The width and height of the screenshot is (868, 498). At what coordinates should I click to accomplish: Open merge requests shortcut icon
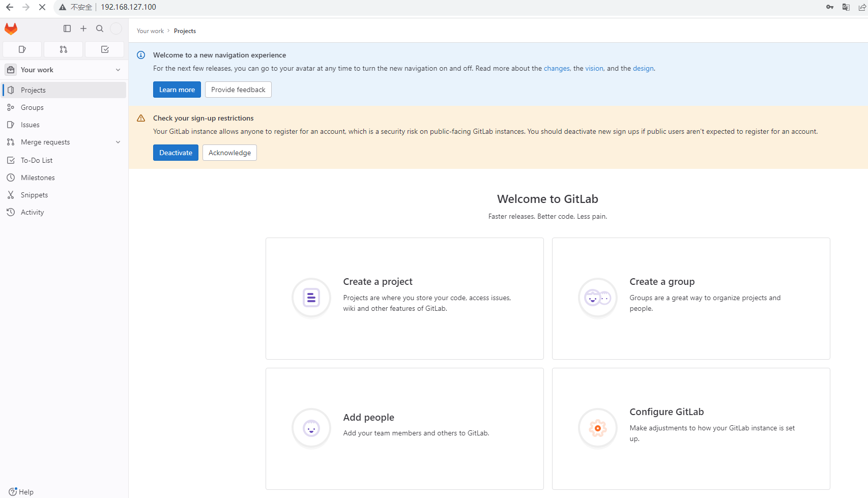[x=63, y=49]
